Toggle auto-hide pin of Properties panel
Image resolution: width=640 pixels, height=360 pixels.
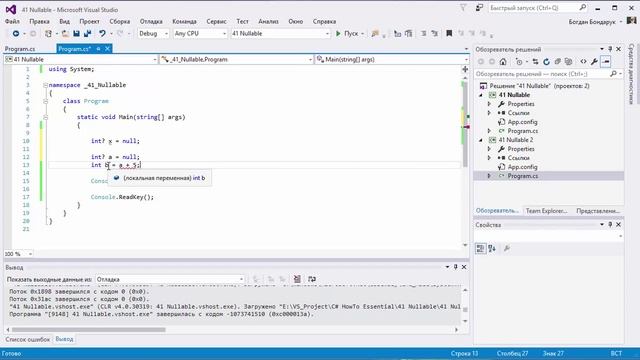[x=610, y=225]
